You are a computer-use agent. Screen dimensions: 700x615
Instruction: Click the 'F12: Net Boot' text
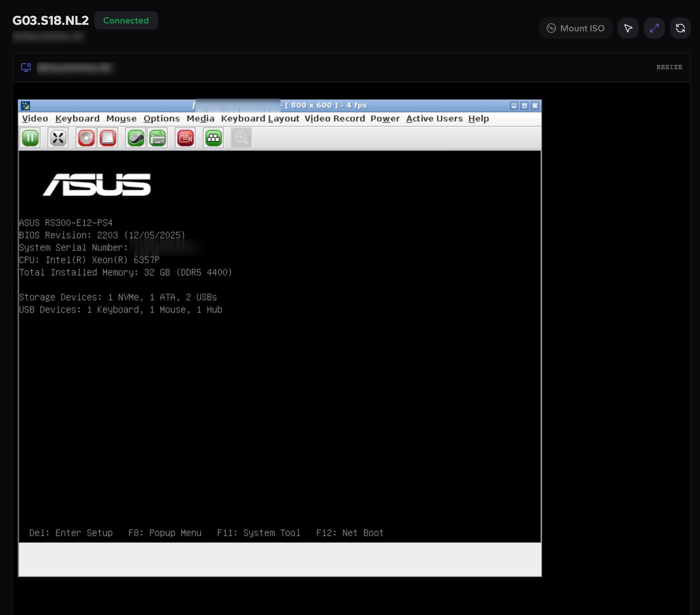[350, 533]
